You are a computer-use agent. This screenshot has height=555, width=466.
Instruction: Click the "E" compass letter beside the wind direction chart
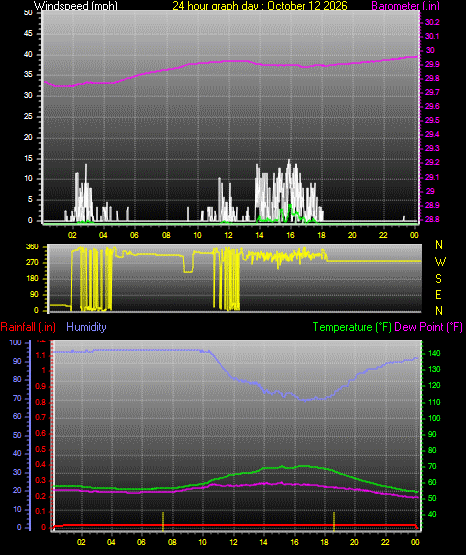pos(438,294)
